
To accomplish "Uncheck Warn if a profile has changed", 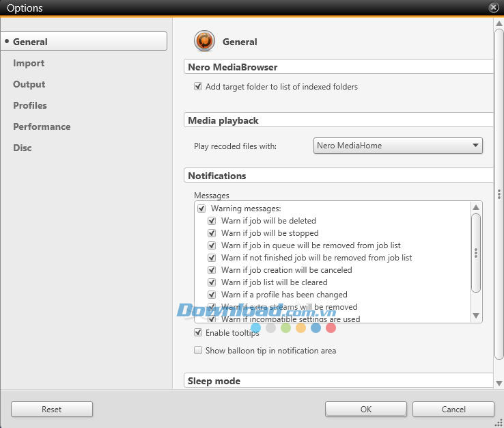I will tap(212, 295).
